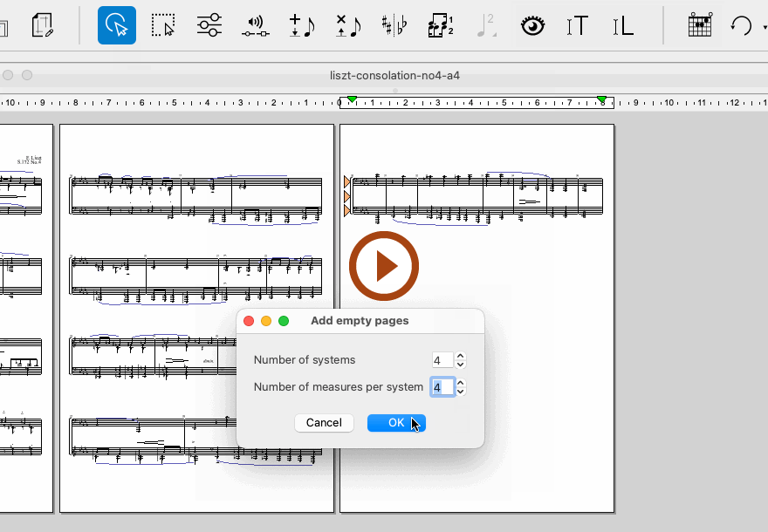The height and width of the screenshot is (532, 768).
Task: Close the Add empty pages dialog
Action: [249, 321]
